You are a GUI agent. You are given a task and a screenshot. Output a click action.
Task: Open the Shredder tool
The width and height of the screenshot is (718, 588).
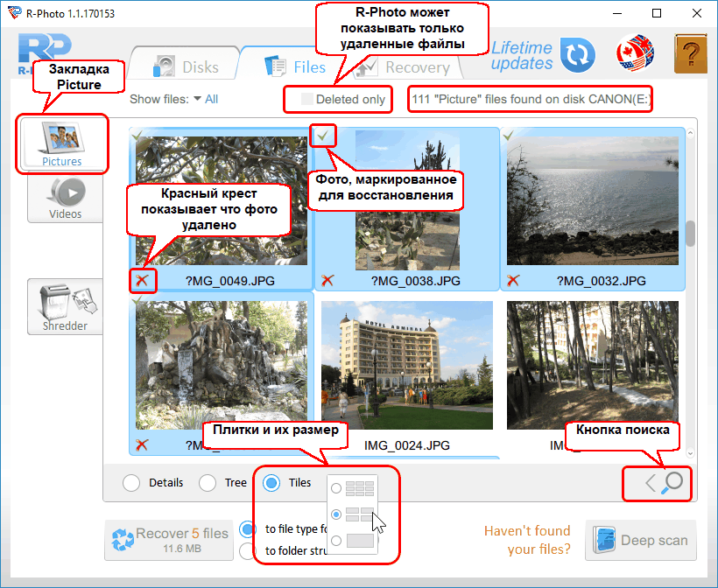pos(65,306)
